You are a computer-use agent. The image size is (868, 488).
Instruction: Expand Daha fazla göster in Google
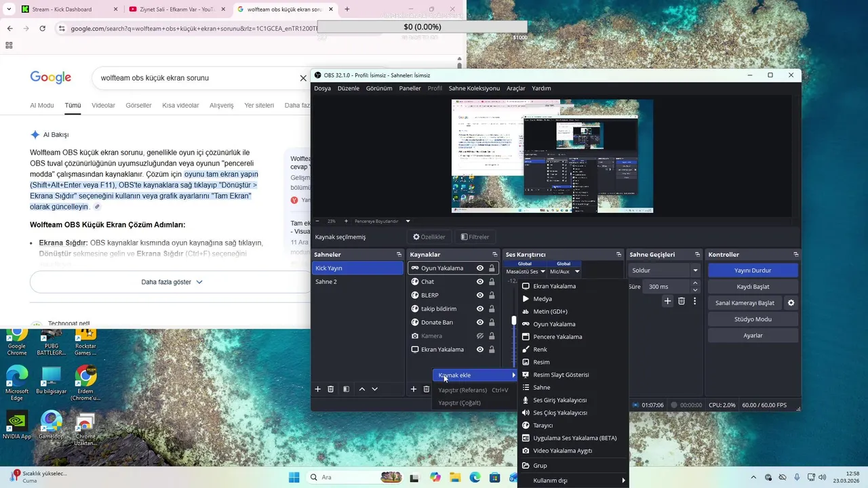(x=172, y=282)
